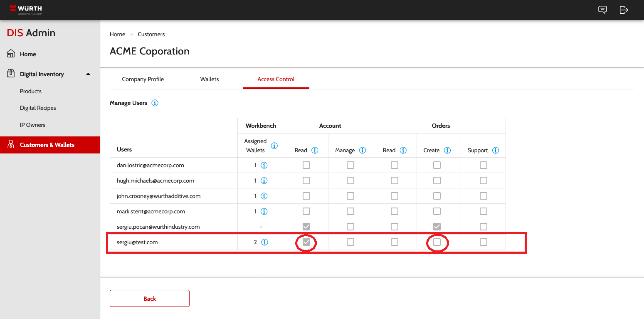The height and width of the screenshot is (319, 644).
Task: Follow the Home breadcrumb link
Action: 117,34
